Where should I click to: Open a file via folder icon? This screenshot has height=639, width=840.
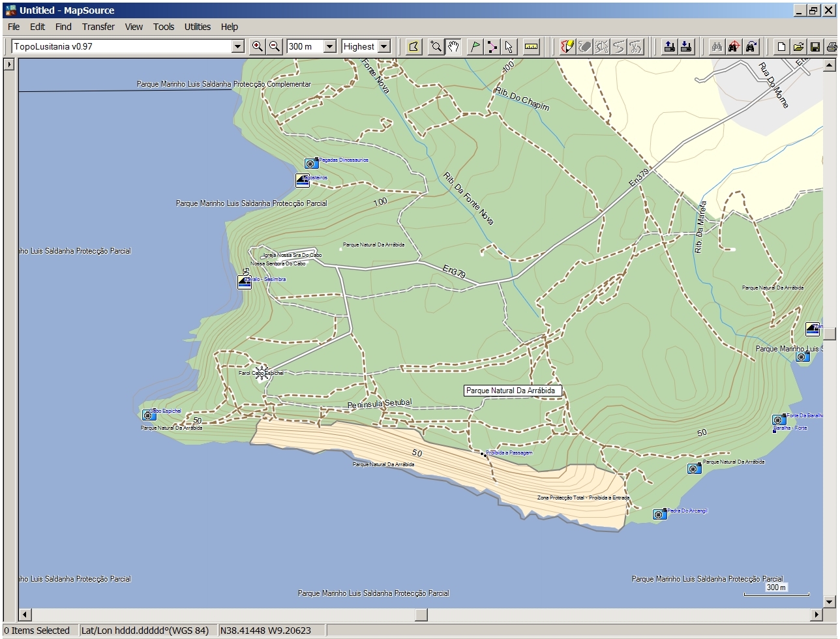[x=798, y=46]
